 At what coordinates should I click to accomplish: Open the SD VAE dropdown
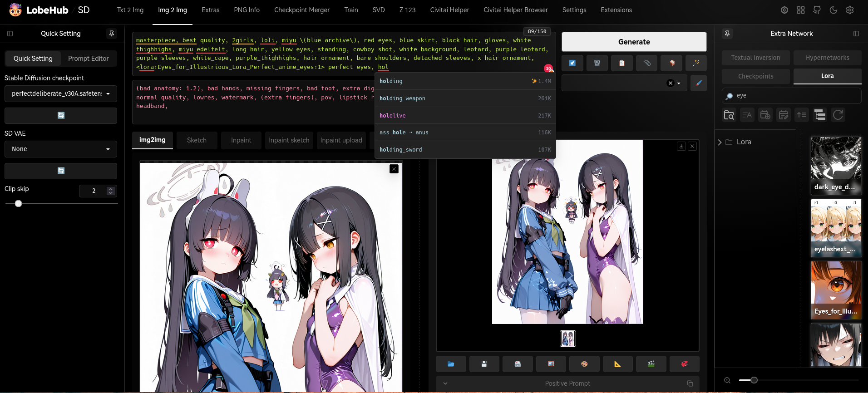point(61,149)
